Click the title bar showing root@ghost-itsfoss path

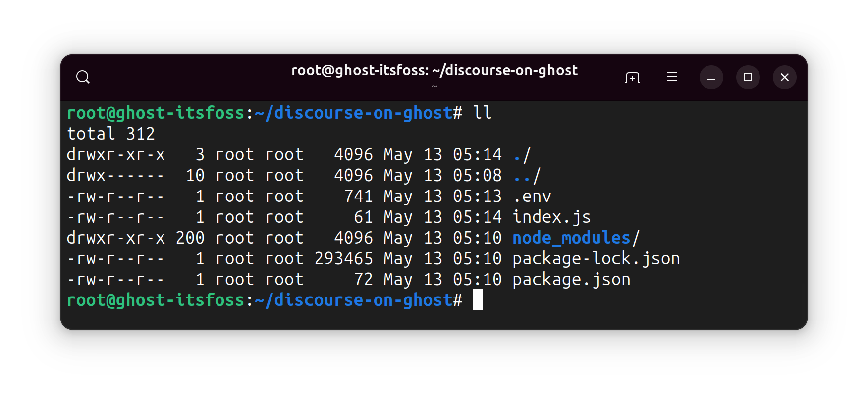point(434,70)
